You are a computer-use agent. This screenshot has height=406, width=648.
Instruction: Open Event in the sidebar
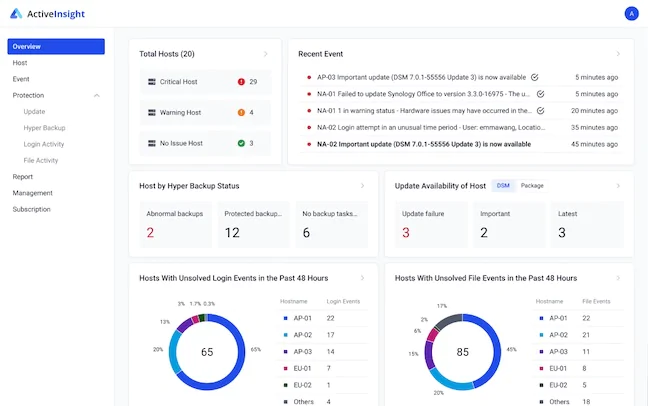tap(21, 79)
